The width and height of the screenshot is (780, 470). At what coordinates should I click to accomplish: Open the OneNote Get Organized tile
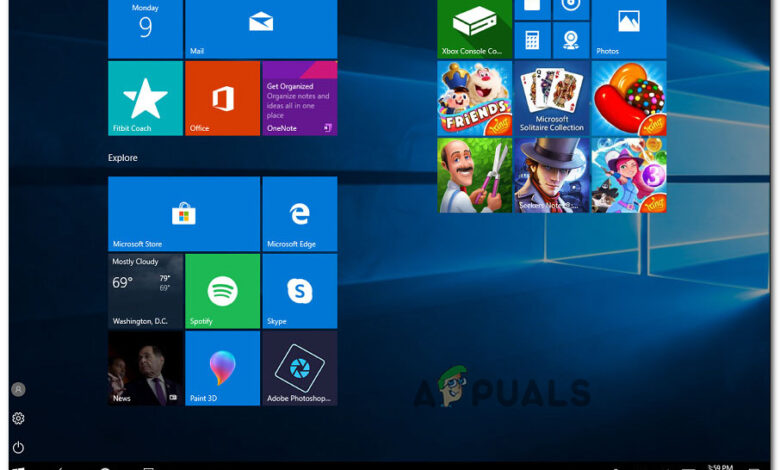pos(299,98)
